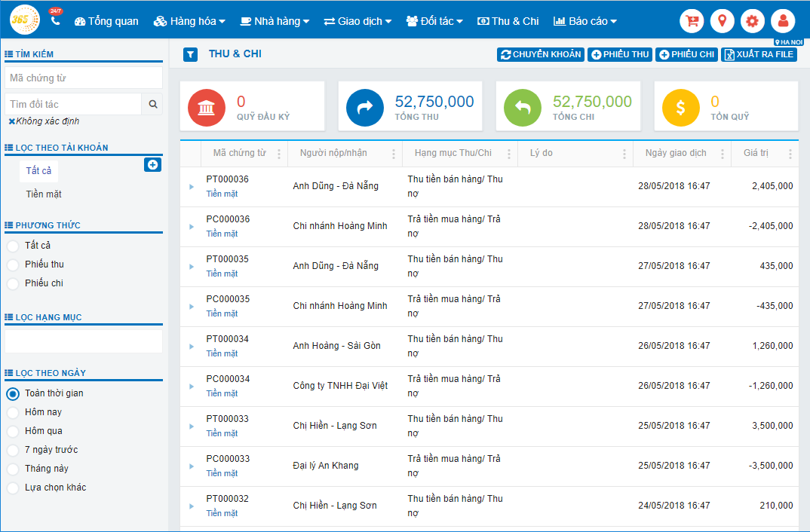Screen dimensions: 810x532
Task: Click the CHUYỂN KHOẢN button
Action: 540,54
